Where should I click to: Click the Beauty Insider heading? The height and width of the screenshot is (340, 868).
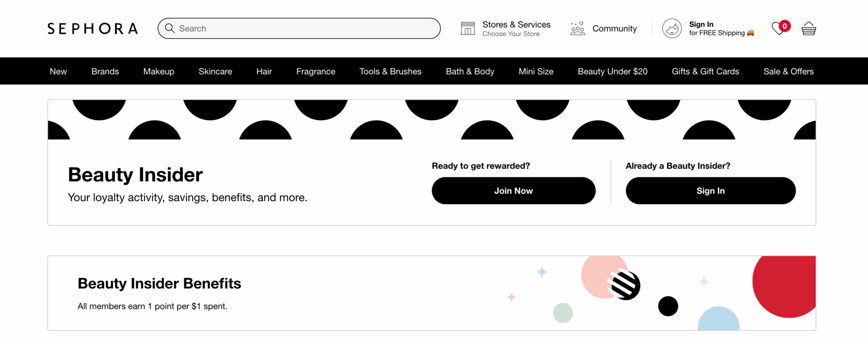(x=135, y=175)
